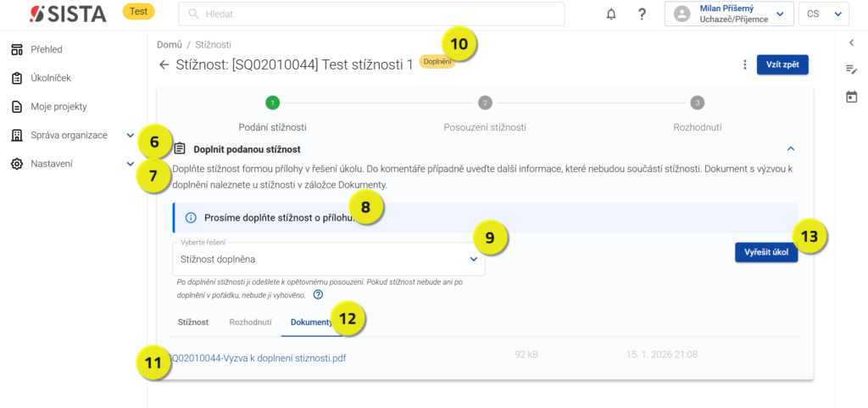This screenshot has height=408, width=868.
Task: Expand the Nastavení menu
Action: [130, 165]
